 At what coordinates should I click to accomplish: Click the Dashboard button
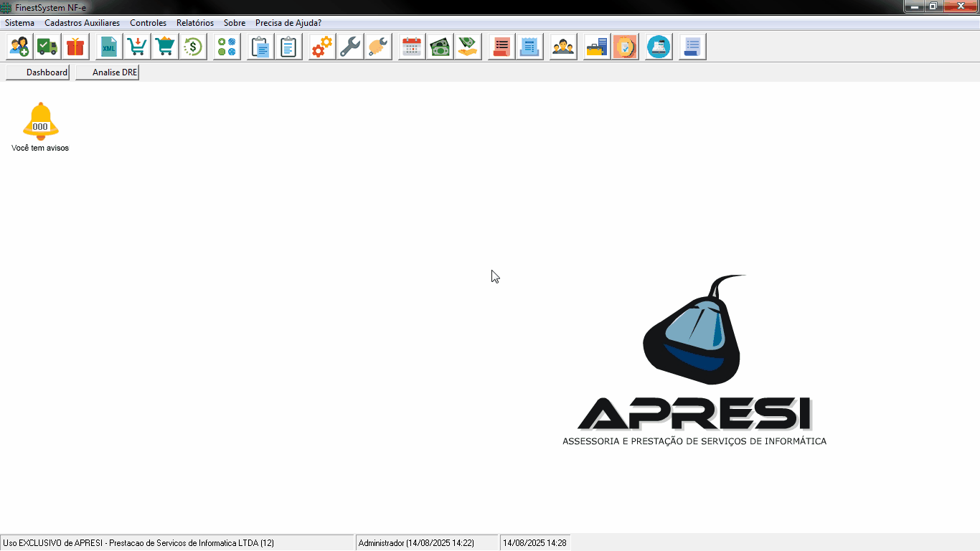(x=37, y=72)
